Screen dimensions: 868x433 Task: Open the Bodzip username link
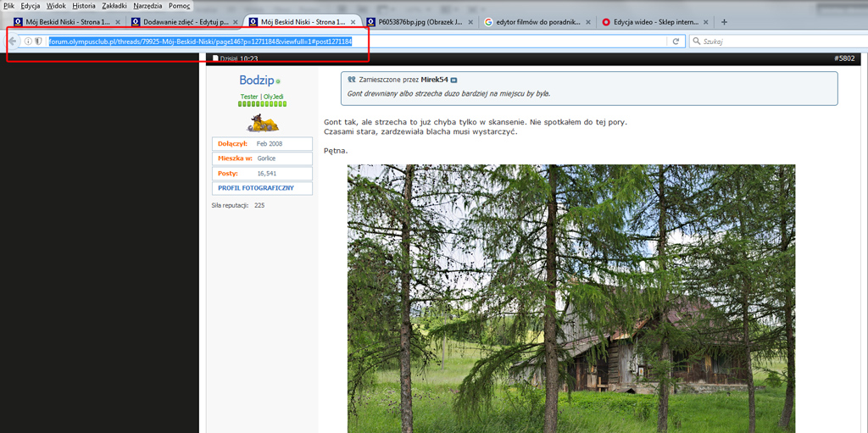coord(256,80)
